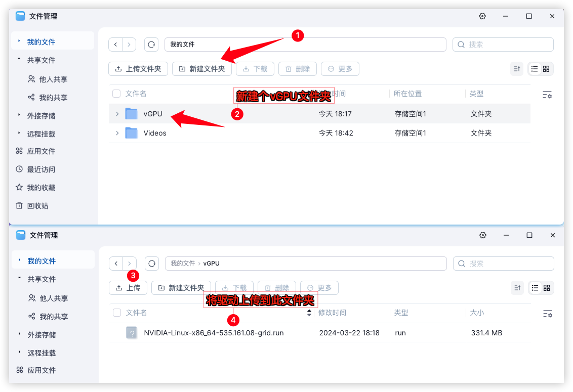The image size is (573, 392).
Task: Collapse 共享文件 in bottom window sidebar
Action: click(19, 278)
